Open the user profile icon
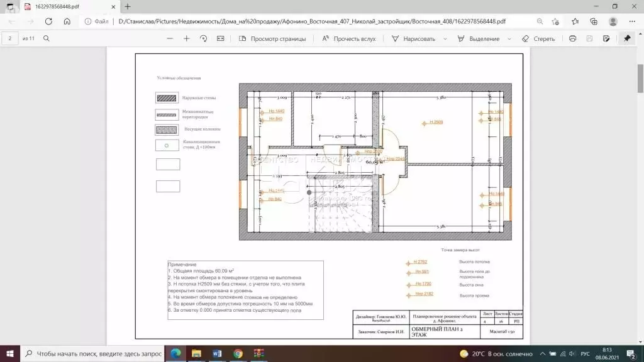Image resolution: width=644 pixels, height=362 pixels. (613, 21)
